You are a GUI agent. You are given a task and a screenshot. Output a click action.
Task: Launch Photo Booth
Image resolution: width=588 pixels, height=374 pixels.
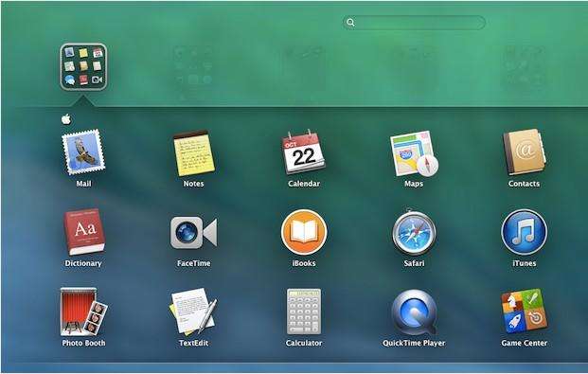(x=83, y=312)
